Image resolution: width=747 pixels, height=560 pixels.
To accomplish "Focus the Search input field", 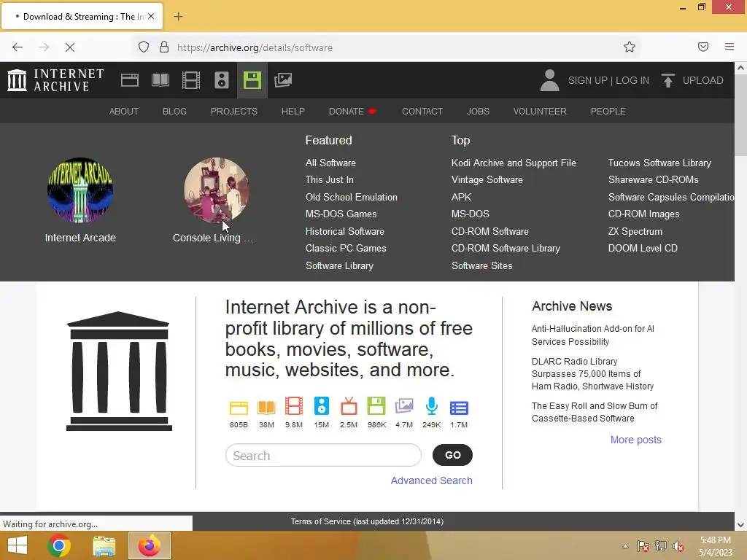I will (323, 455).
